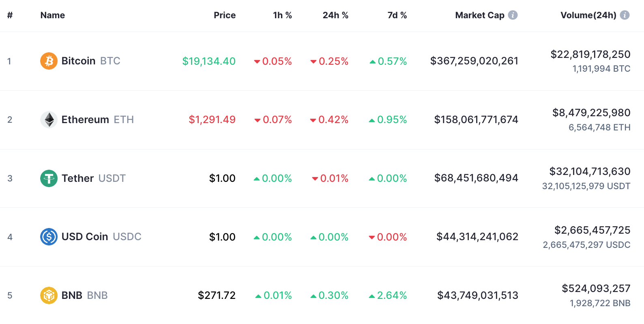Screen dimensions: 644x324
Task: Click the USD Coin logo icon
Action: click(49, 237)
